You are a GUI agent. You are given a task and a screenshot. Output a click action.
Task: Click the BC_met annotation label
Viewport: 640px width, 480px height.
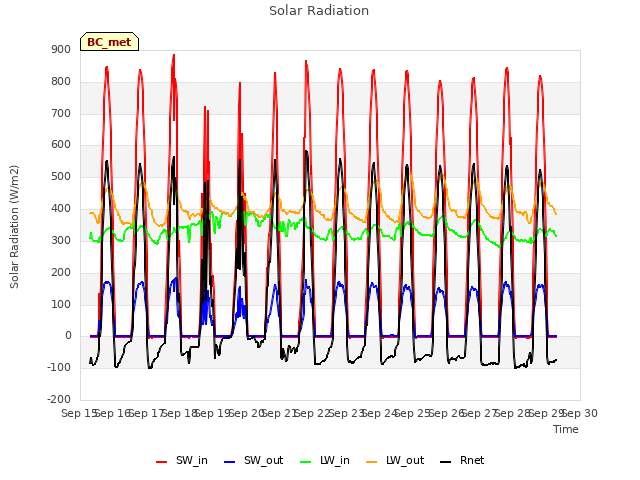coord(109,42)
